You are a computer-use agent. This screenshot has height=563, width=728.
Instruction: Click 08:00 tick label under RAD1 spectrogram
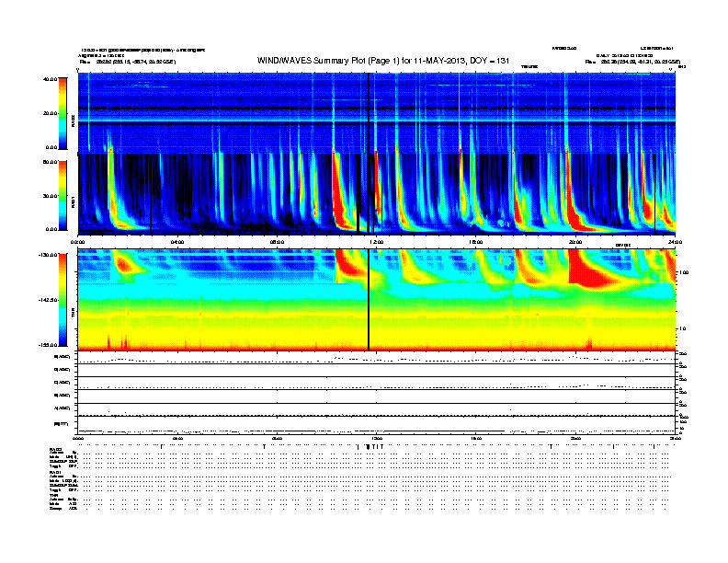click(x=277, y=242)
